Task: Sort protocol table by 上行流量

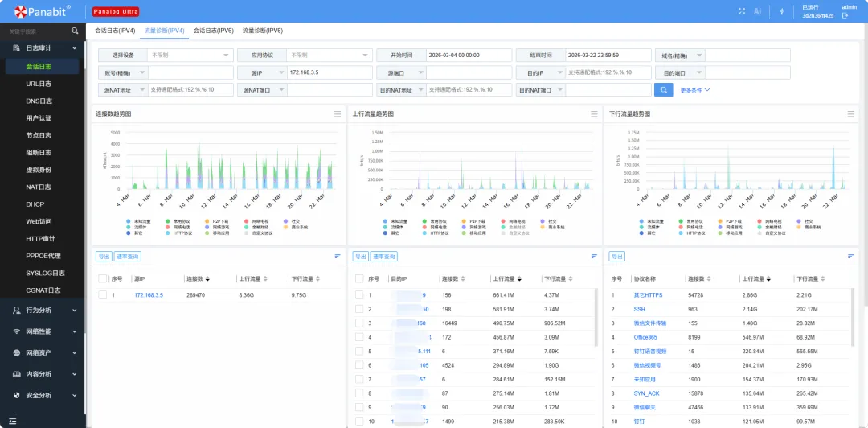Action: (770, 279)
